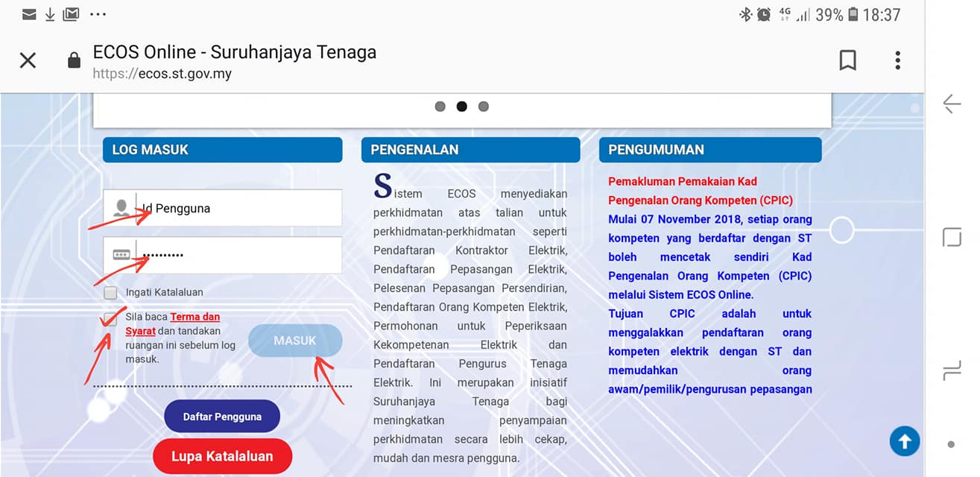Tap the three-dot more notifications indicator in status bar

[x=98, y=14]
